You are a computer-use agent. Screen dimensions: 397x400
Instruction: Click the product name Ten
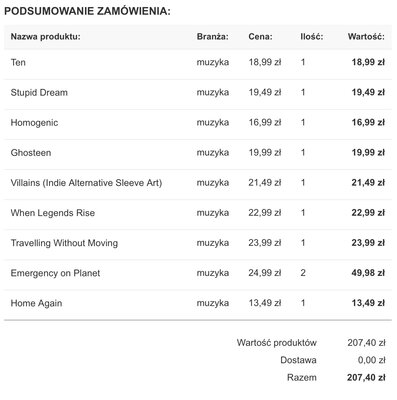click(18, 62)
